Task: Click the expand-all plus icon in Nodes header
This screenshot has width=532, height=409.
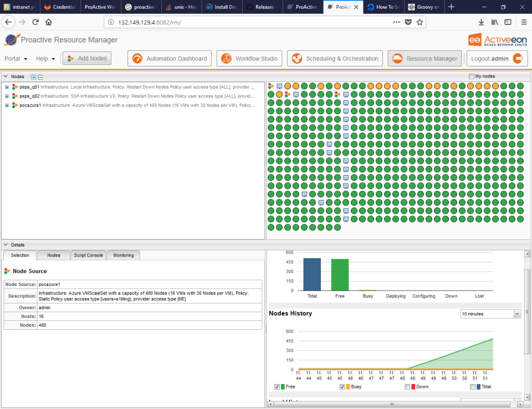Action: point(33,76)
